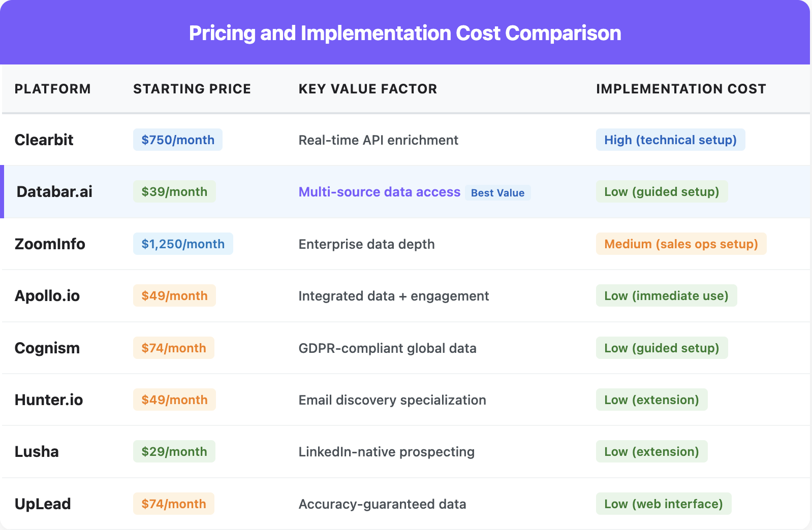This screenshot has width=812, height=530.
Task: Click the 'Best Value' badge
Action: [x=498, y=192]
